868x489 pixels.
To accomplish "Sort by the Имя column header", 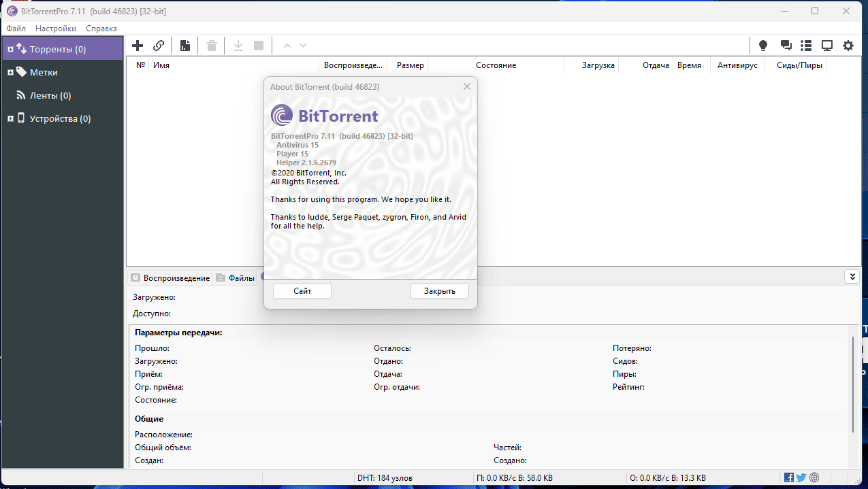I will [234, 65].
